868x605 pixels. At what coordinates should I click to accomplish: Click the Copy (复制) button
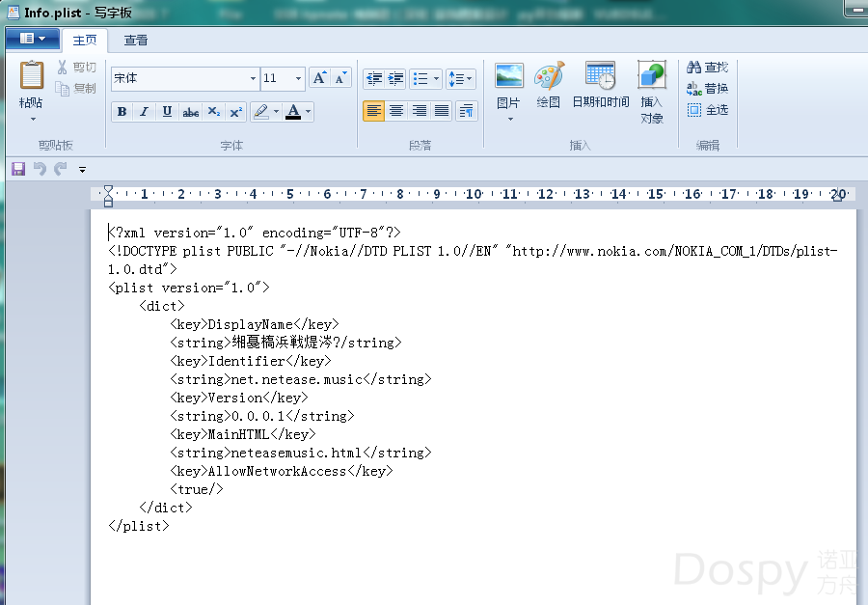(76, 88)
